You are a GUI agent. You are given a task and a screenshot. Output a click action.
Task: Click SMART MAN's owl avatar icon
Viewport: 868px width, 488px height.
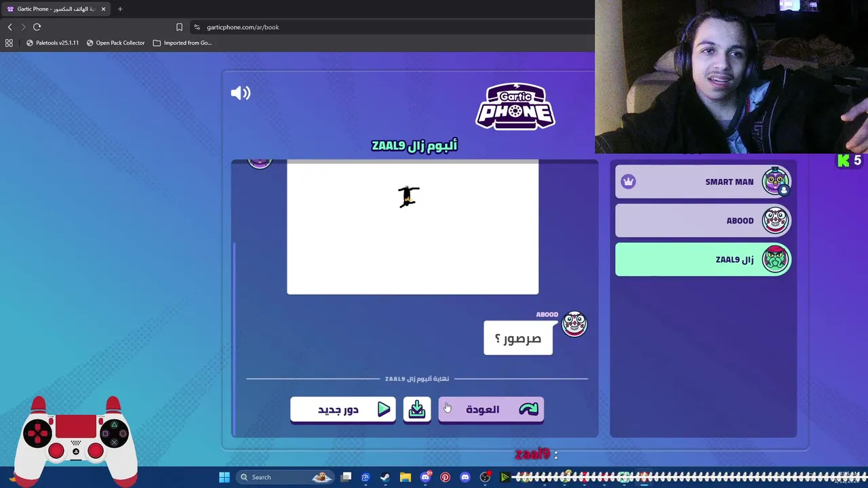coord(776,182)
